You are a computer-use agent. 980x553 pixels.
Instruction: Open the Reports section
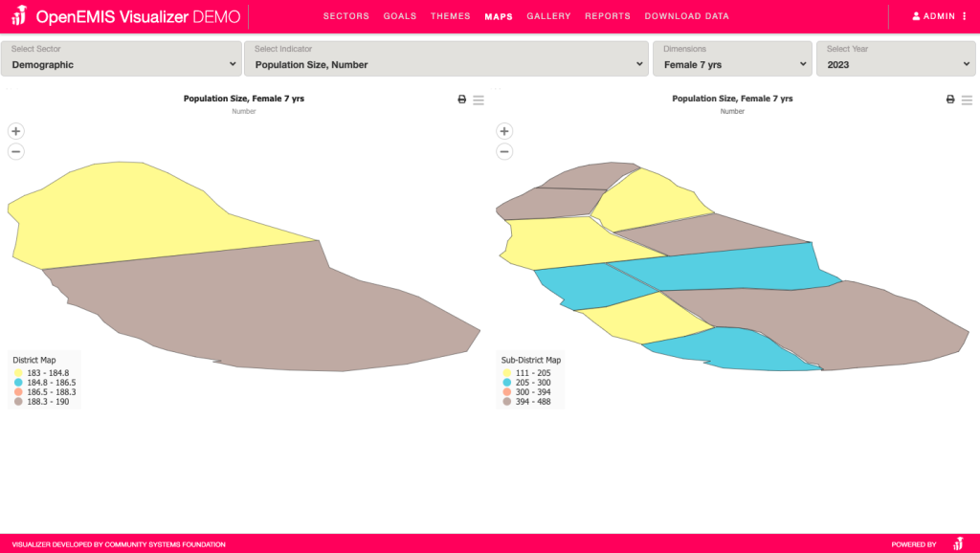[608, 16]
